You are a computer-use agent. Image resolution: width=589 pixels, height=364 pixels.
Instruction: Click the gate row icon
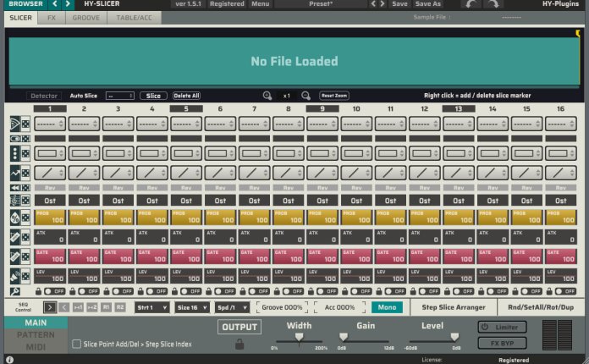(14, 256)
